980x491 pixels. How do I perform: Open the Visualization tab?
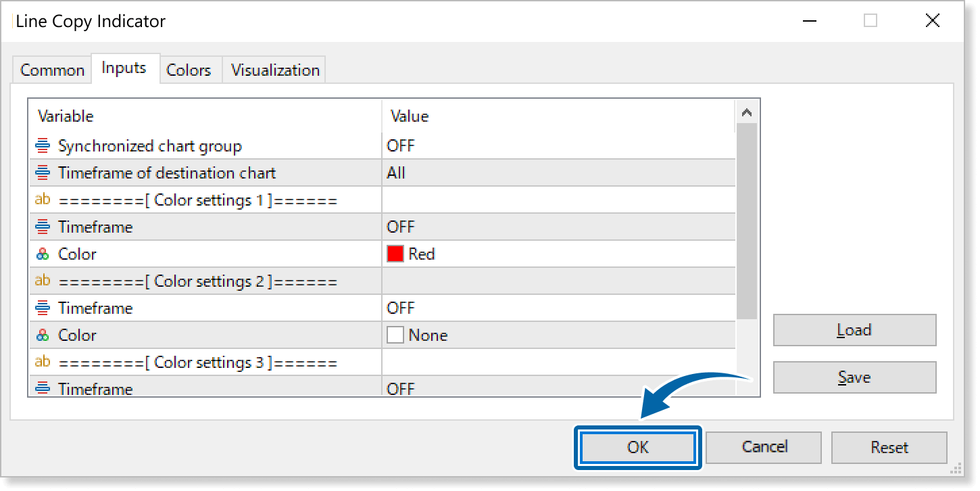275,70
